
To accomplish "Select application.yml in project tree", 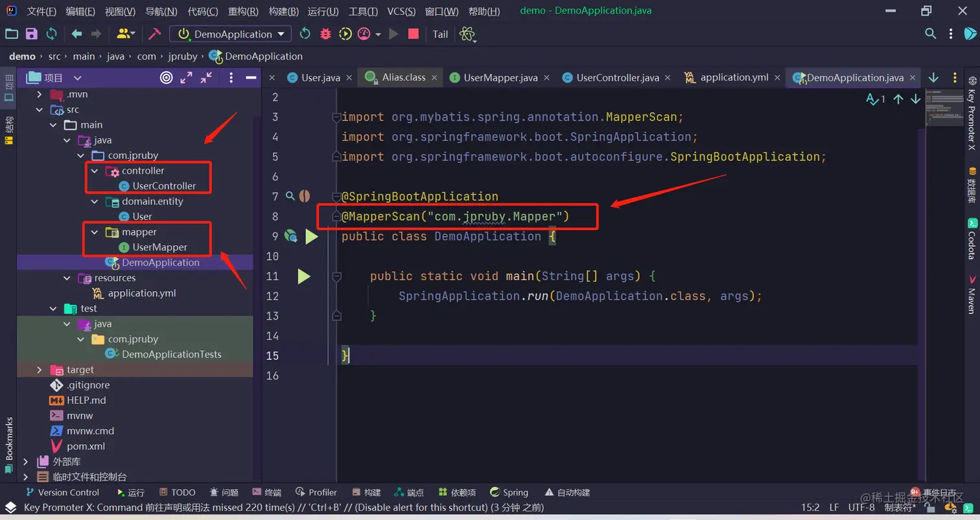I will click(142, 293).
